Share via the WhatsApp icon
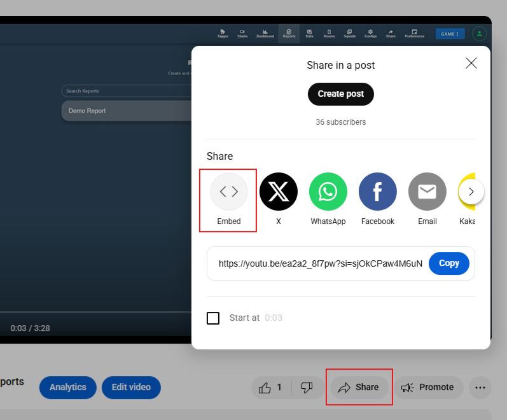Viewport: 507px width, 420px height. point(328,192)
